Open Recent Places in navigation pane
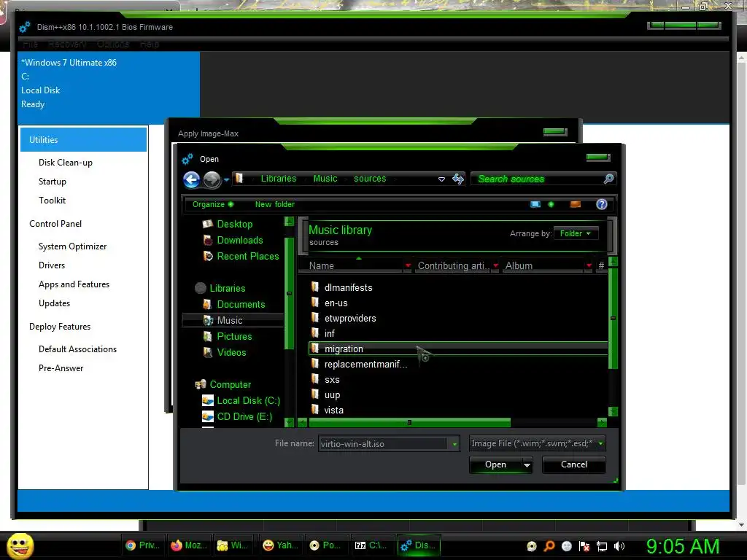747x560 pixels. pyautogui.click(x=248, y=256)
